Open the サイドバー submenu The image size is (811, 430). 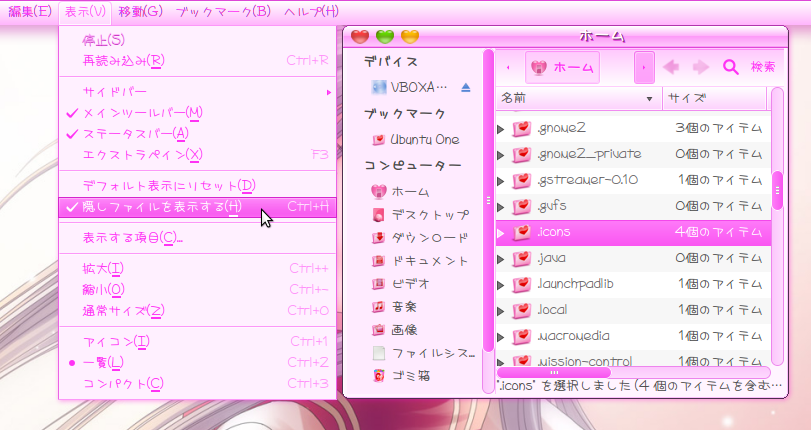(198, 92)
